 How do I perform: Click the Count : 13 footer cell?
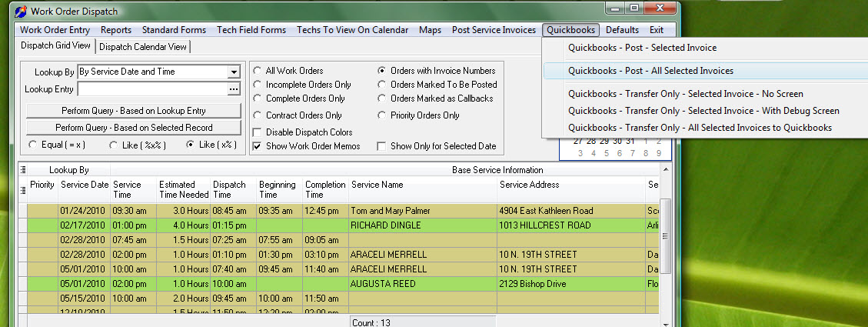tap(423, 322)
